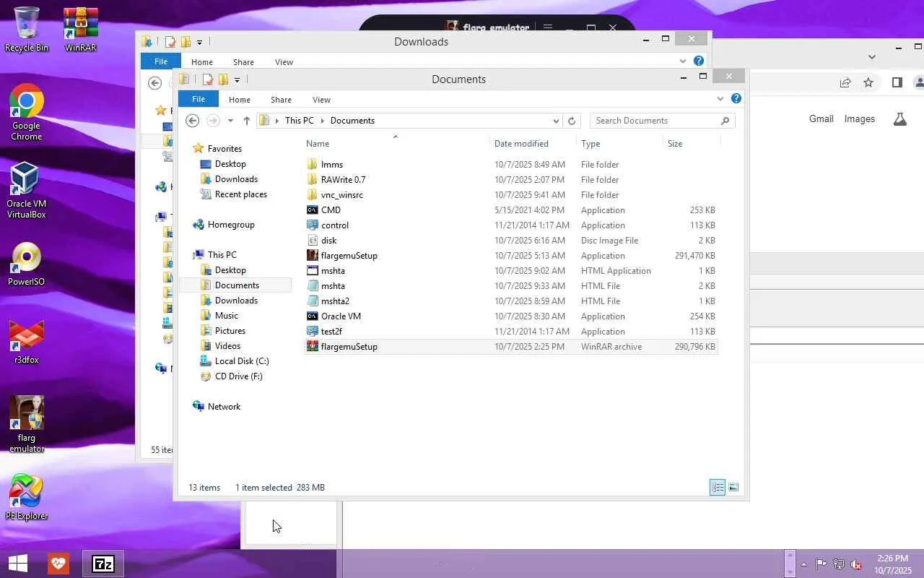Expand the Downloads window ribbon
Viewport: 924px width, 578px height.
point(683,61)
